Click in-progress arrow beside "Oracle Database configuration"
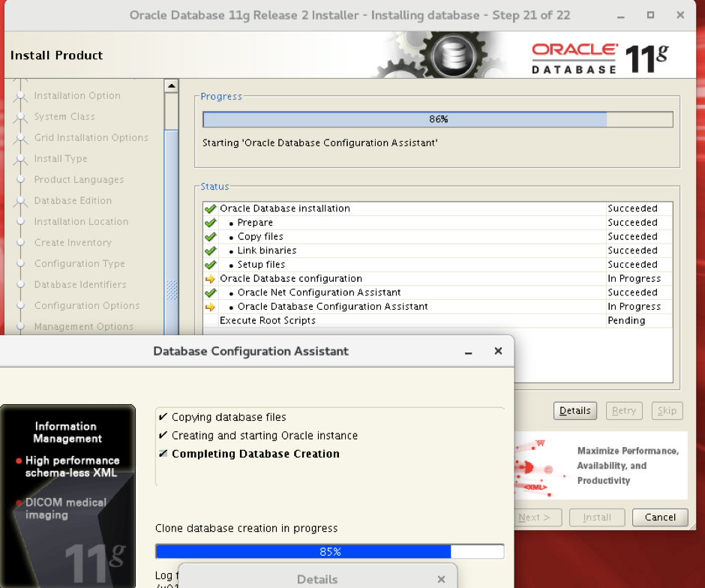This screenshot has width=705, height=588. [211, 278]
